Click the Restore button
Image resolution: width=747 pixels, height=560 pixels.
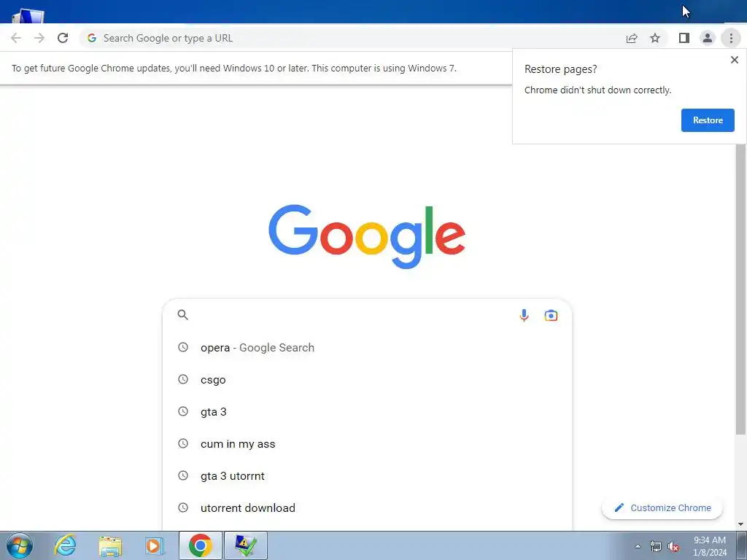click(x=708, y=120)
